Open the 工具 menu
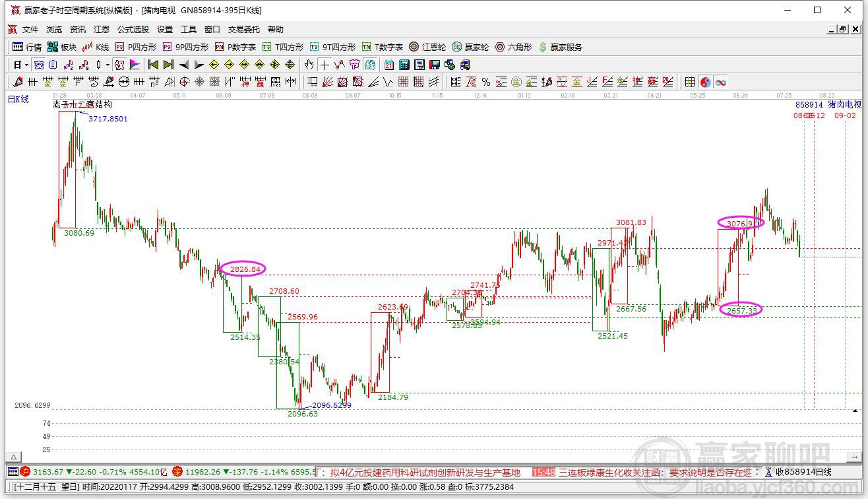868x499 pixels. [x=189, y=30]
